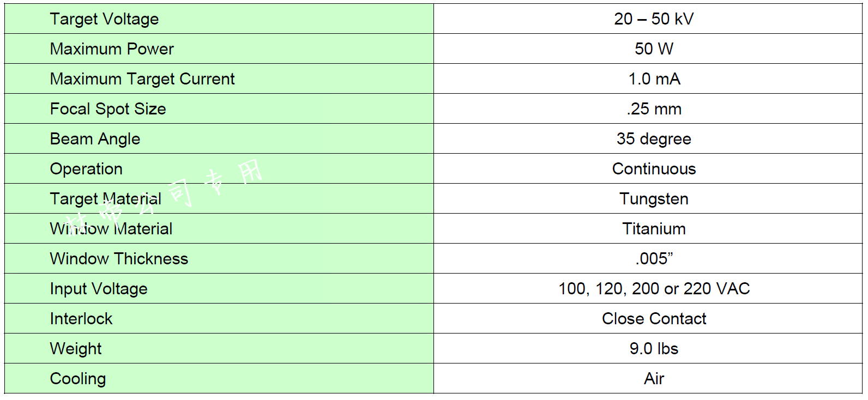The image size is (868, 400).
Task: Click the Air cooling value
Action: 654,379
